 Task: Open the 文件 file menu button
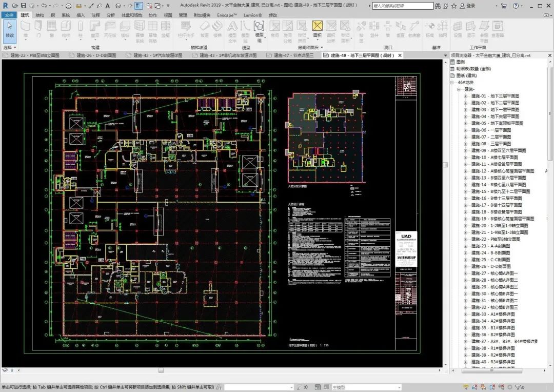(x=9, y=15)
